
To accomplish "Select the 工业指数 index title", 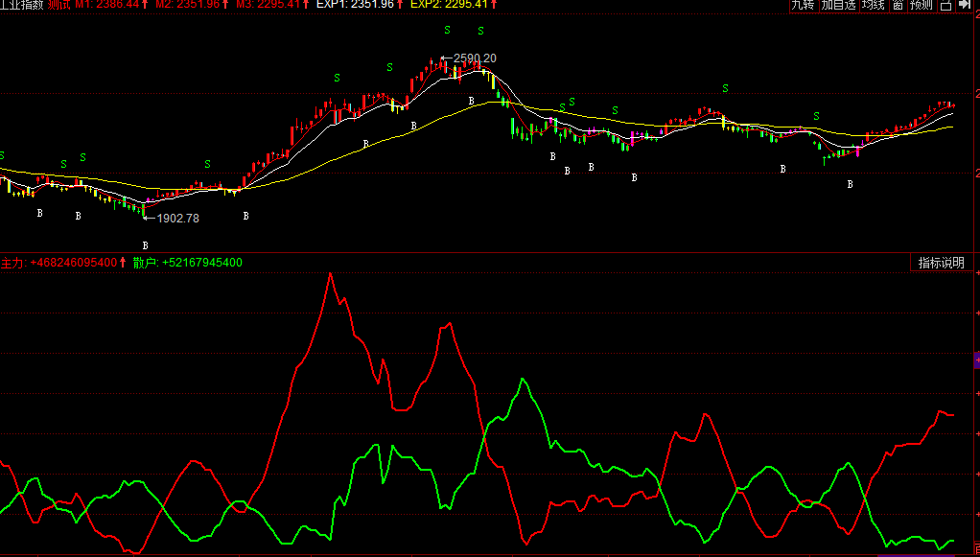I will pos(21,5).
